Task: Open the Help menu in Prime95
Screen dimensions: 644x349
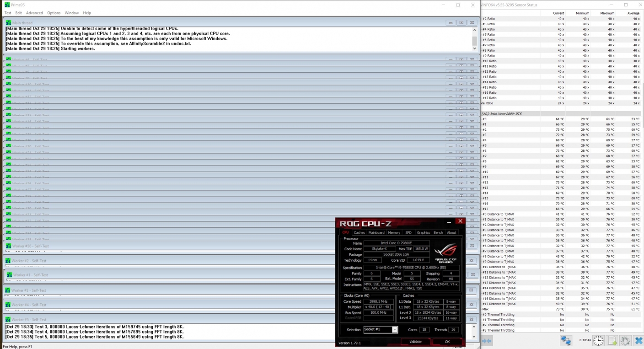Action: 87,13
